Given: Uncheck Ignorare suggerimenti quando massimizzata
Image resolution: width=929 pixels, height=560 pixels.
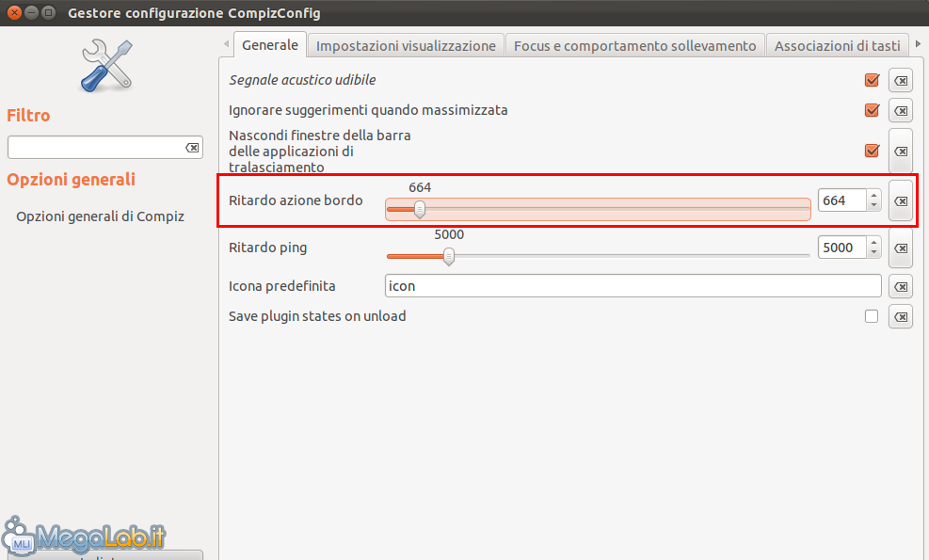Looking at the screenshot, I should 872,110.
